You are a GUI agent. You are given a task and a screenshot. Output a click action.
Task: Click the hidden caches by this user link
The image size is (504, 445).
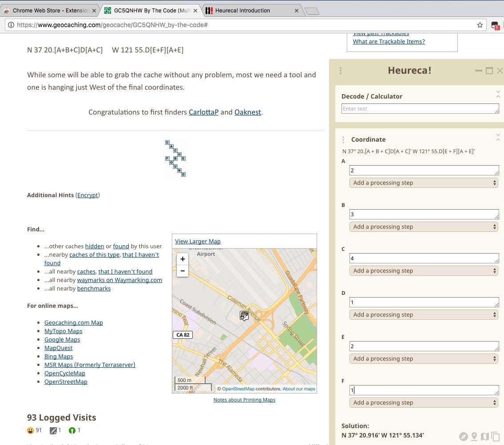click(95, 246)
